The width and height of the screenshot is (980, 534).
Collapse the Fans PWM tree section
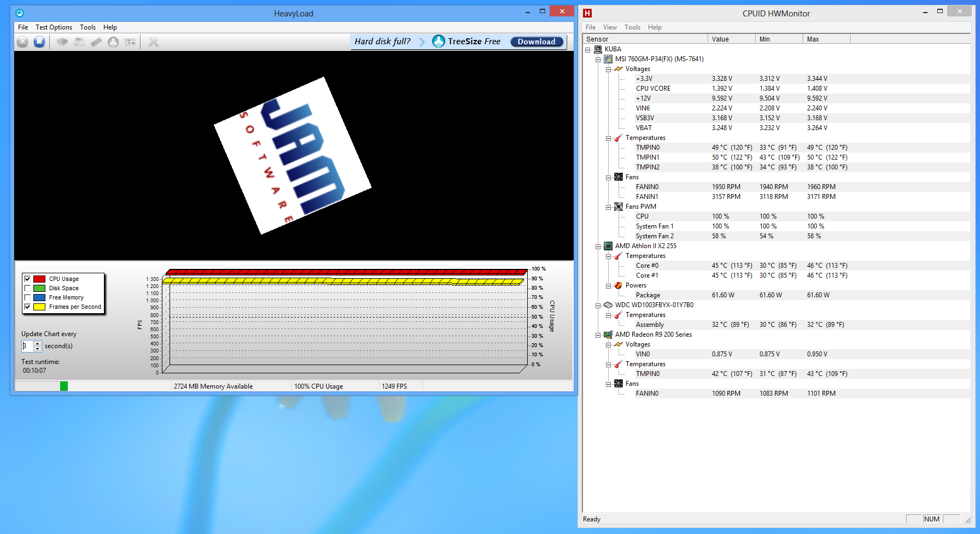608,207
